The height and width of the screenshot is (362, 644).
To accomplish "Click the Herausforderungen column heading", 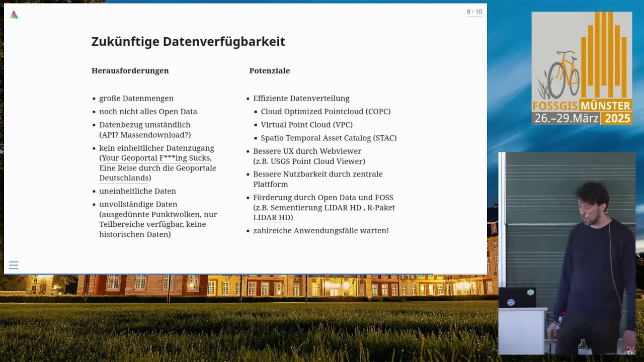I will [130, 71].
